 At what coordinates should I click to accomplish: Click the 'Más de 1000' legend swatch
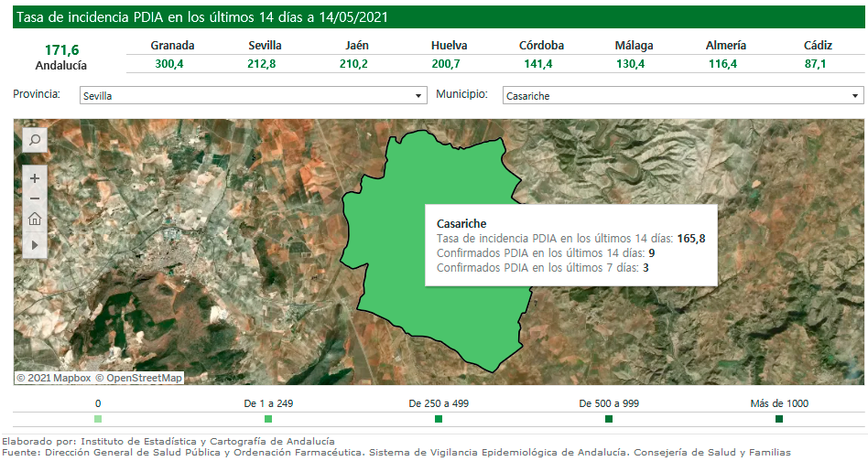(x=779, y=419)
